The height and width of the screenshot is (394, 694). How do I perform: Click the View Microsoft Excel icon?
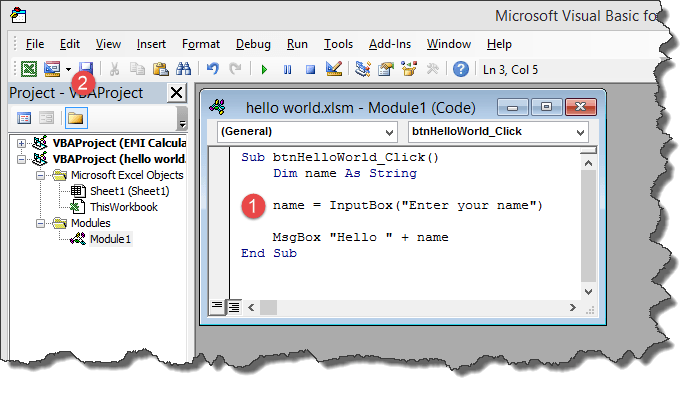(x=29, y=69)
